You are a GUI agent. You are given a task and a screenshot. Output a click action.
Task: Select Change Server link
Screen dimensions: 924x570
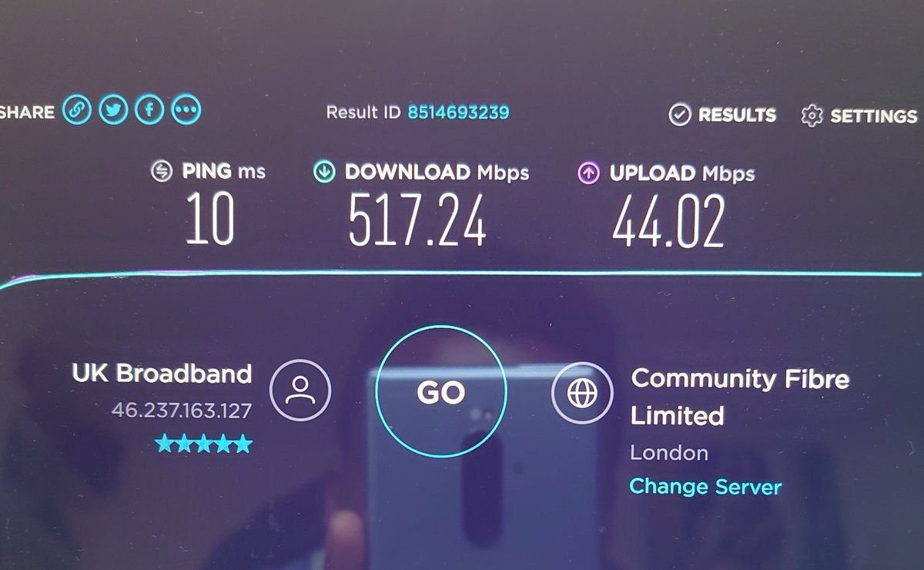point(705,487)
